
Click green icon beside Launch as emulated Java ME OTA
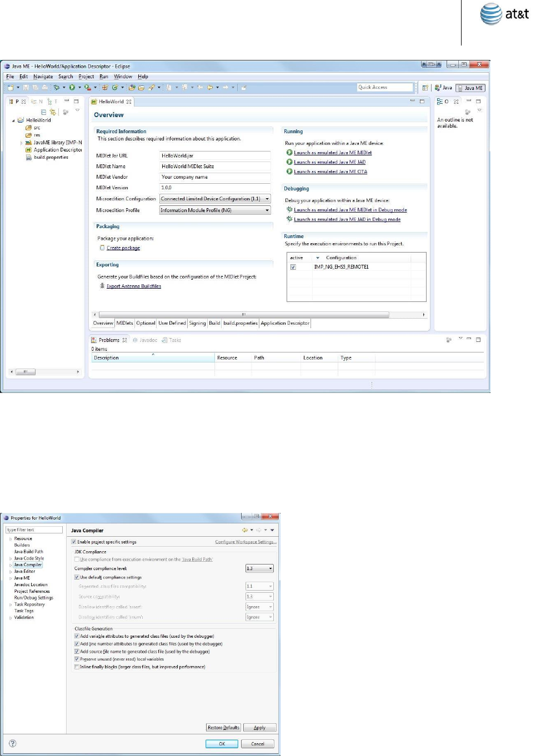tap(289, 171)
